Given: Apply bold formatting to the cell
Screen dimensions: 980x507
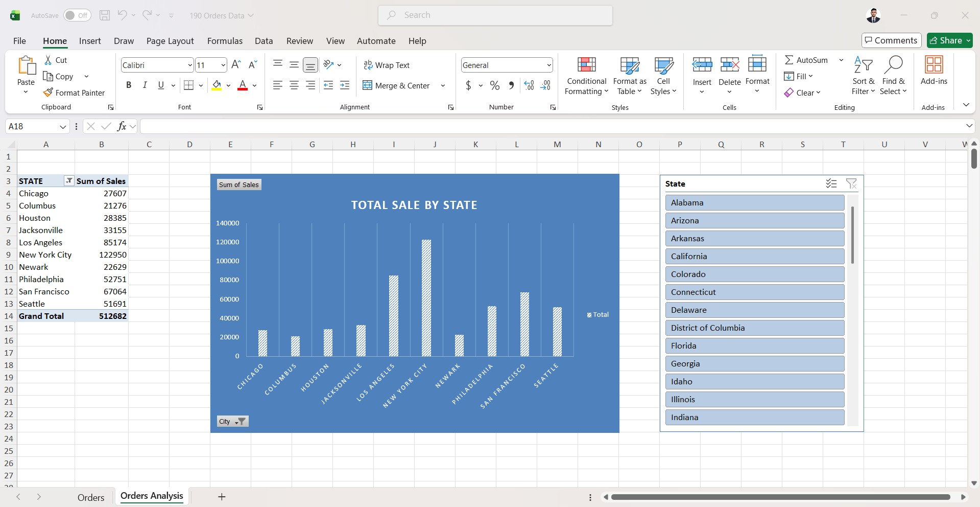Looking at the screenshot, I should pos(129,85).
